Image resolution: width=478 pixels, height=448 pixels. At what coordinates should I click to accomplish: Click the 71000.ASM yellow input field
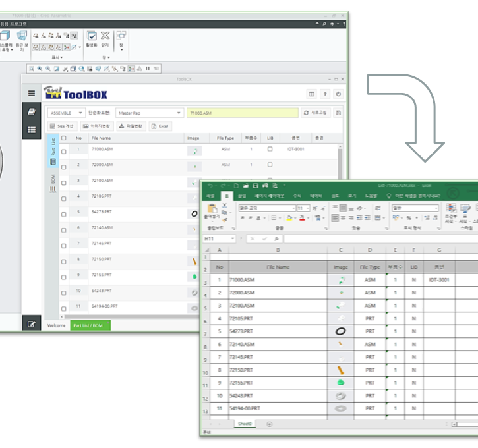[242, 113]
